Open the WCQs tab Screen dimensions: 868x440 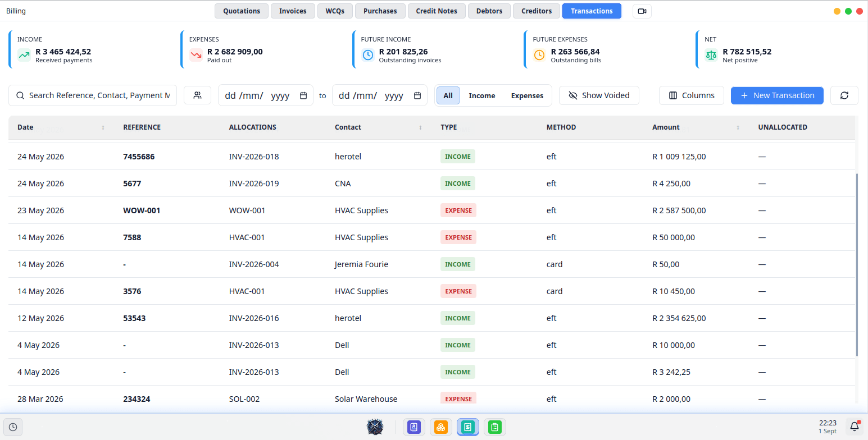[x=335, y=11]
